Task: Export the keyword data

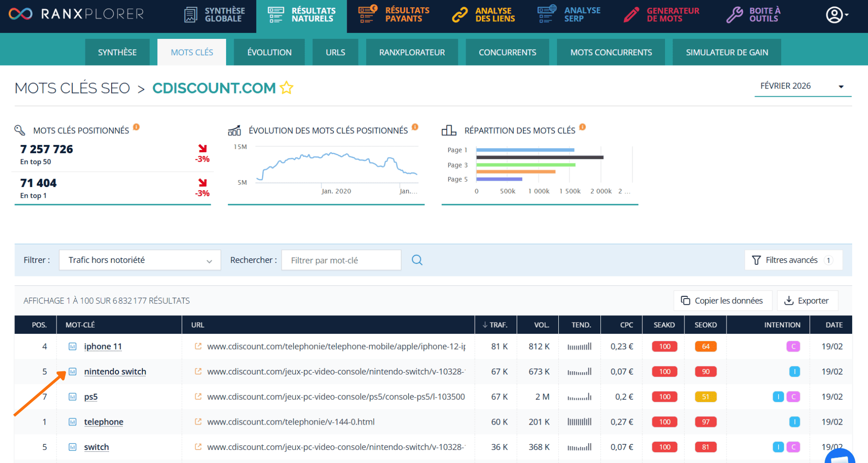Action: [x=807, y=300]
